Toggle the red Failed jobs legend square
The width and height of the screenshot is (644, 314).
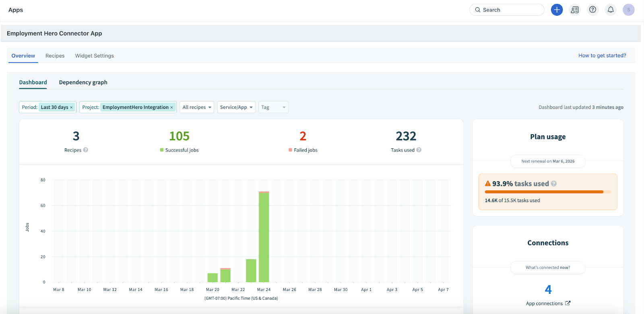pyautogui.click(x=290, y=150)
